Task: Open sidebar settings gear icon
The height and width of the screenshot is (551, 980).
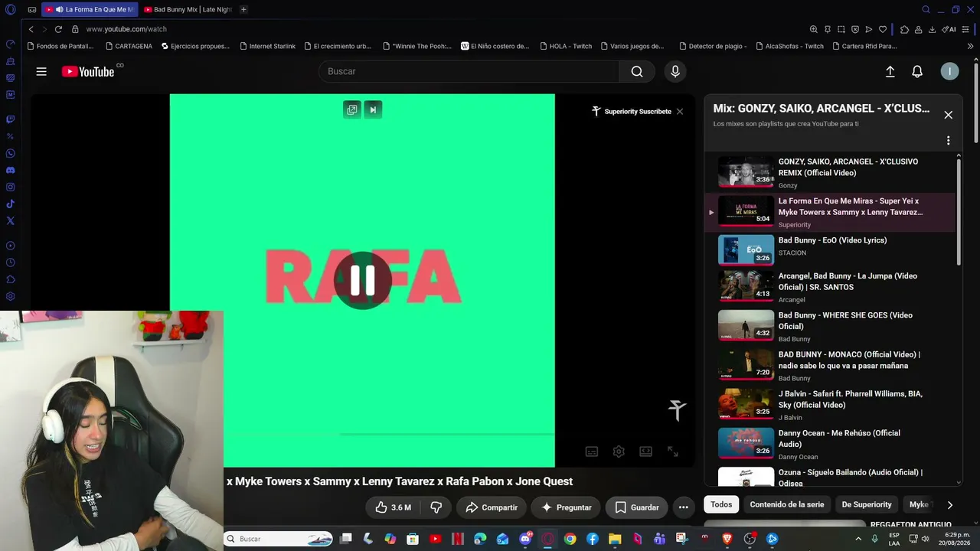Action: [x=11, y=296]
